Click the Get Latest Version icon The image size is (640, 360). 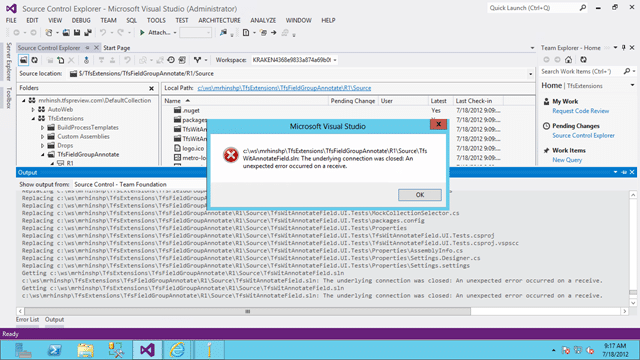[x=86, y=60]
